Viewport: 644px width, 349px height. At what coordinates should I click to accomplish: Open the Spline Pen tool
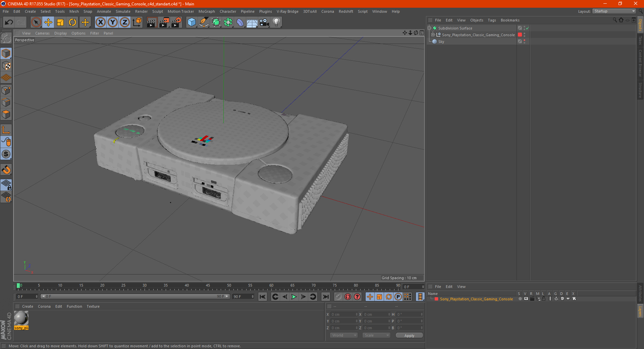point(204,22)
